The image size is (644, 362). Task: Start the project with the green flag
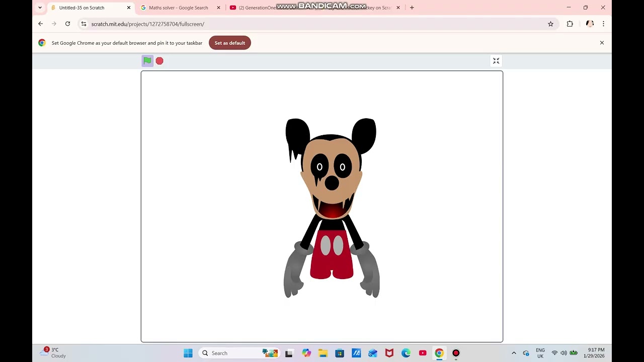(147, 61)
